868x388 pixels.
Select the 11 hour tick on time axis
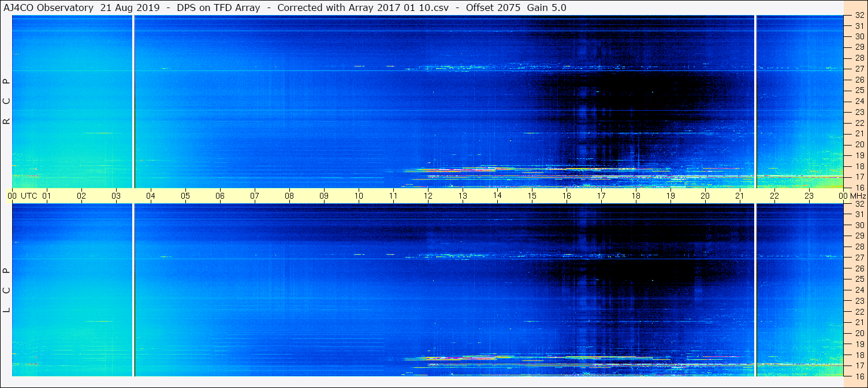[393, 196]
